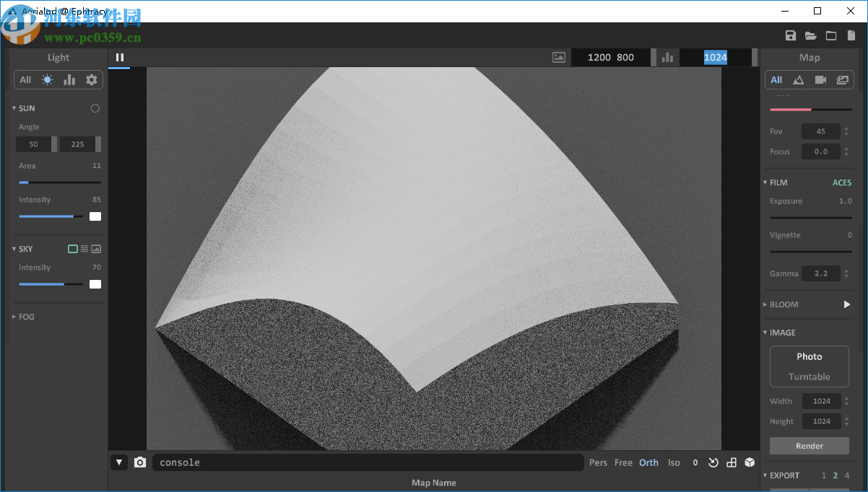
Task: Click the Map Name label
Action: 434,483
